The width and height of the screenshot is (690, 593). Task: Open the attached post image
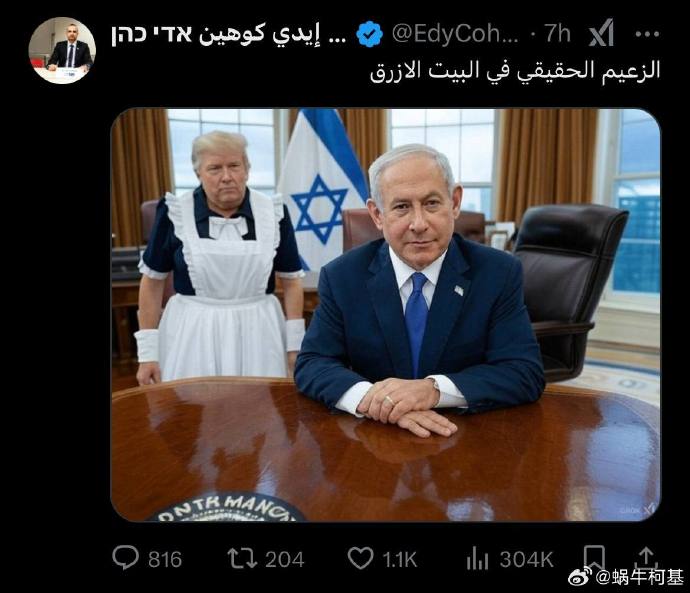385,315
